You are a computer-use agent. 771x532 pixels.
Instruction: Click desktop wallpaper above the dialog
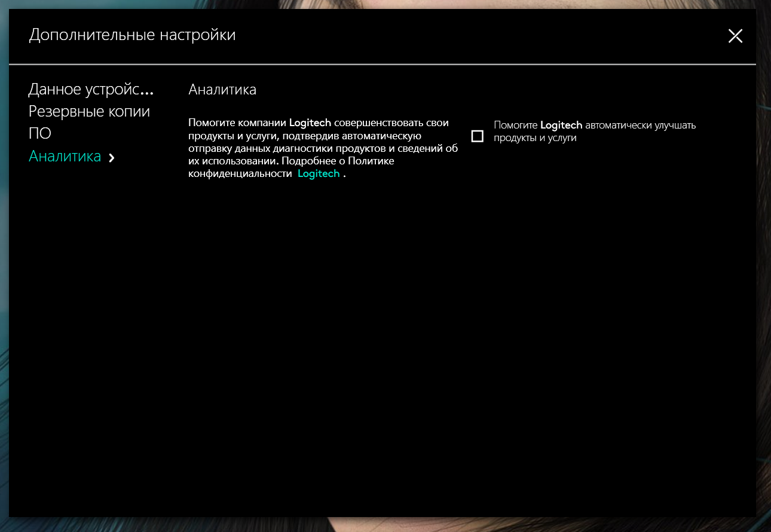383,4
